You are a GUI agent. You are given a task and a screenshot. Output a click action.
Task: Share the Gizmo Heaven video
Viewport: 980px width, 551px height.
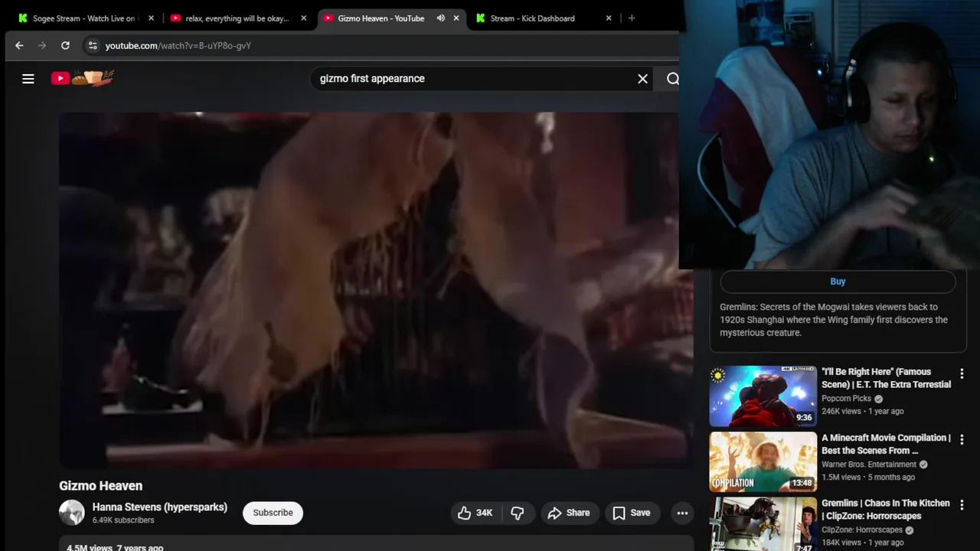[x=568, y=513]
